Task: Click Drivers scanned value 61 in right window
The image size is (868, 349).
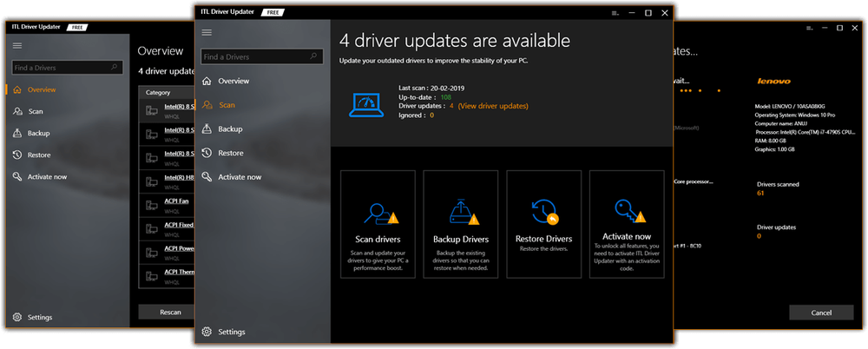Action: 760,194
